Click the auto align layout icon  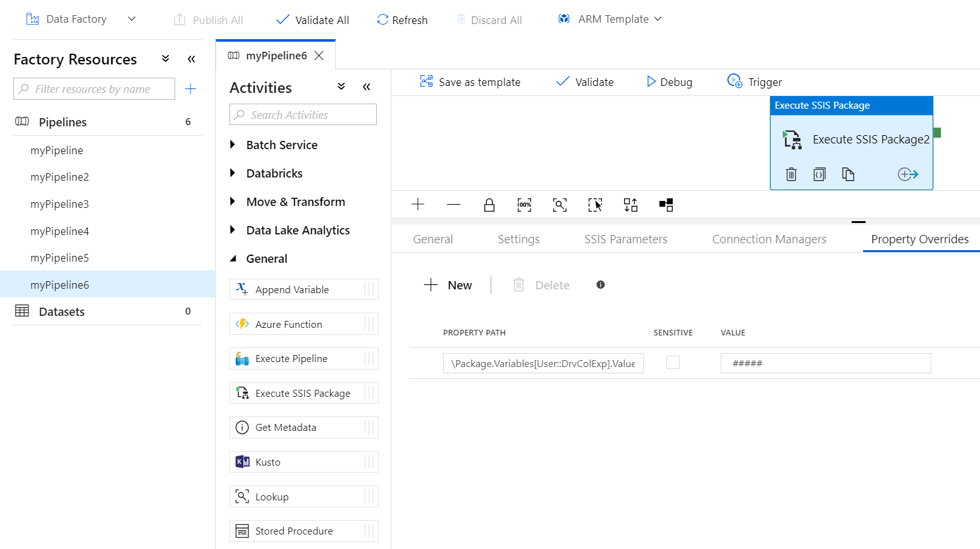630,205
